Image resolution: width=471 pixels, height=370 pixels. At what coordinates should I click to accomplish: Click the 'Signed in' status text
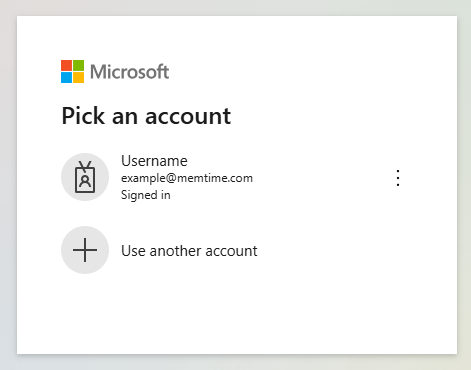(x=146, y=195)
